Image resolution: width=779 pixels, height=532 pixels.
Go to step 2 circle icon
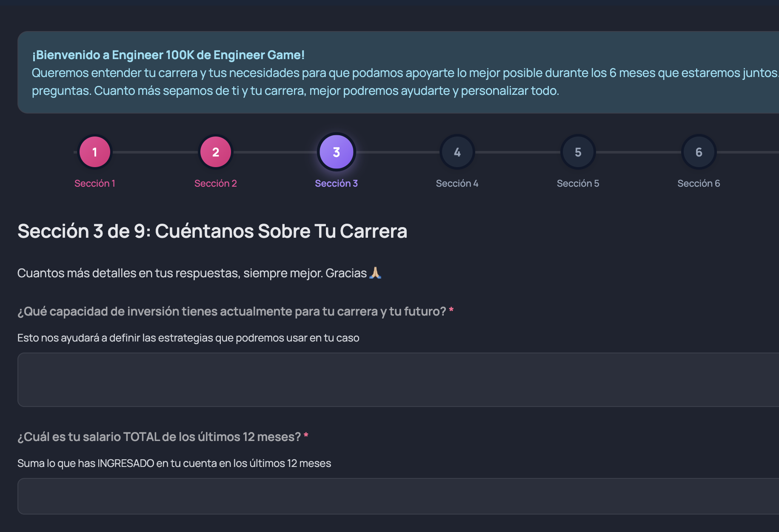click(x=215, y=152)
